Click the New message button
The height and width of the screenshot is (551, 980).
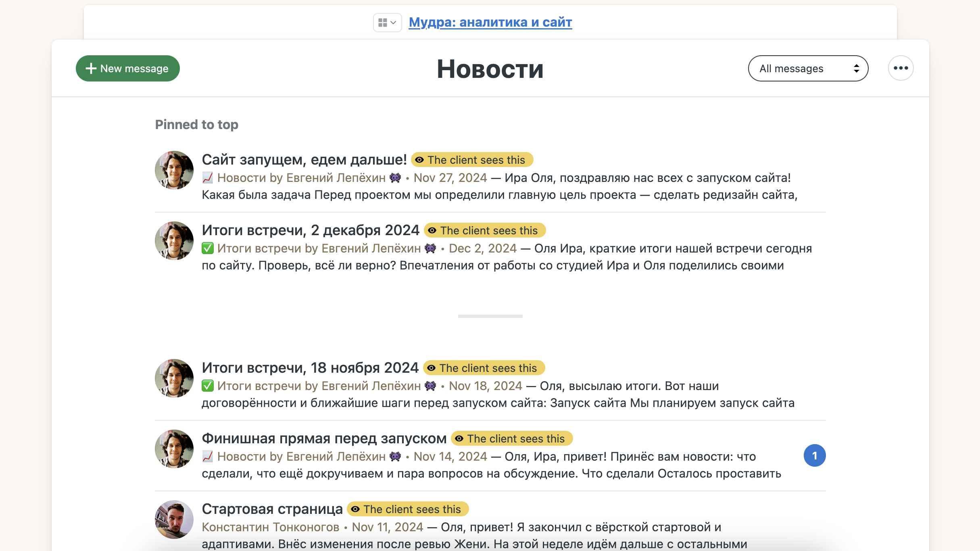click(127, 69)
